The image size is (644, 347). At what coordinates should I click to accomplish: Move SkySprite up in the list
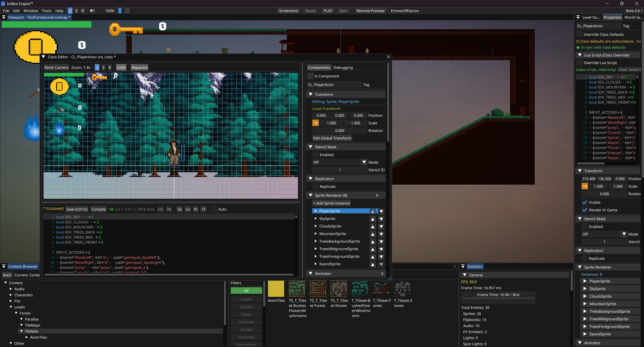coord(373,219)
